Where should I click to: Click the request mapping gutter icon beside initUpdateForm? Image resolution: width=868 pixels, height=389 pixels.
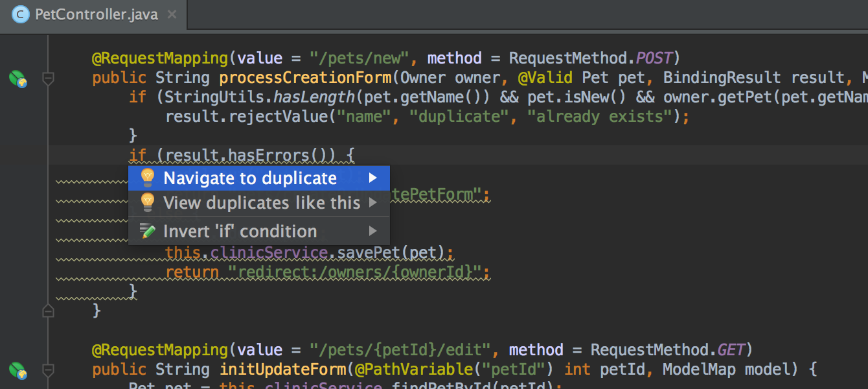pos(17,371)
